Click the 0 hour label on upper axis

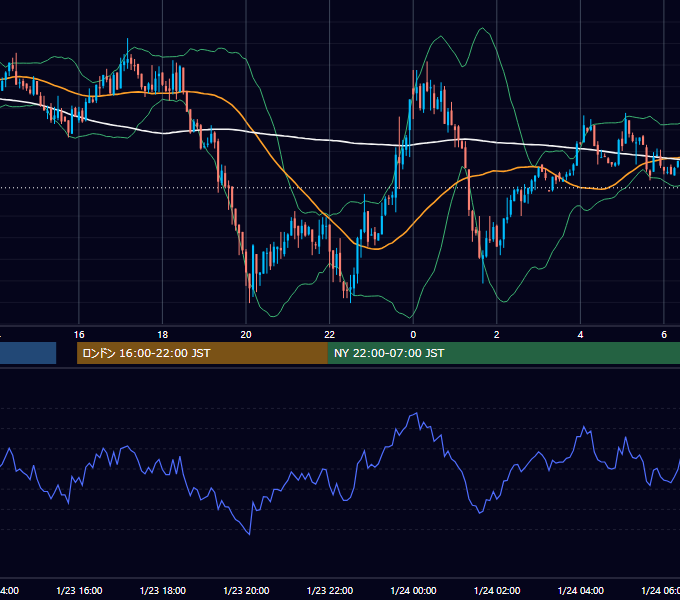pyautogui.click(x=413, y=335)
